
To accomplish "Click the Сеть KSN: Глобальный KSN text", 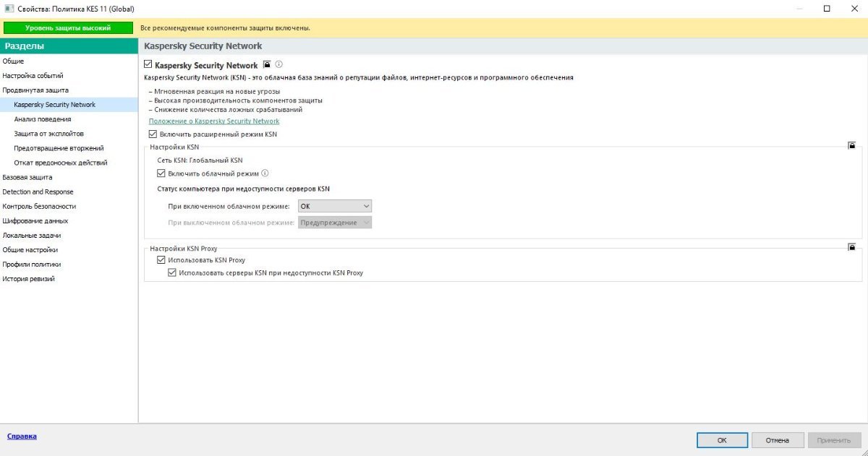I will pos(200,160).
